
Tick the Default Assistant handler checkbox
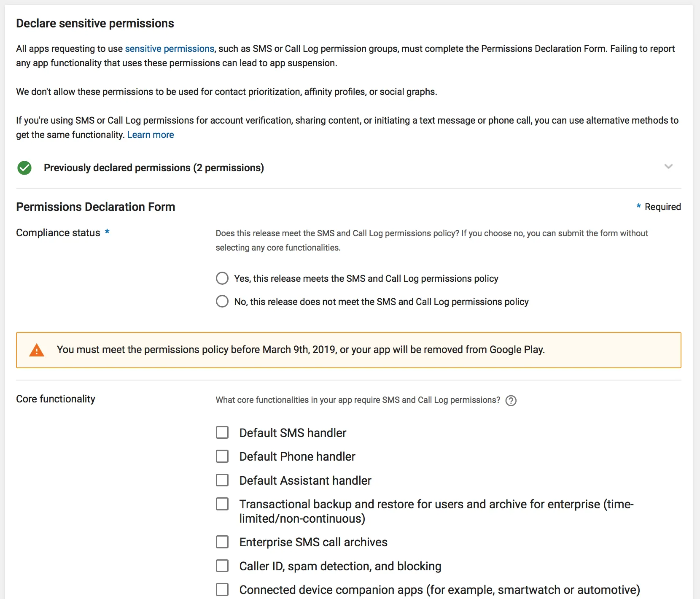point(222,480)
